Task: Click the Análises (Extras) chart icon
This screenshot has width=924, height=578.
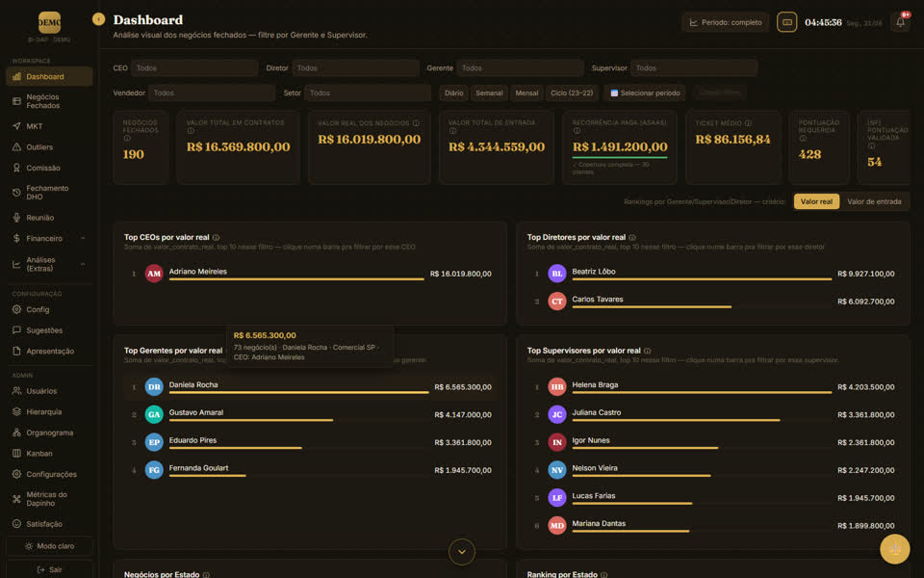Action: tap(16, 264)
